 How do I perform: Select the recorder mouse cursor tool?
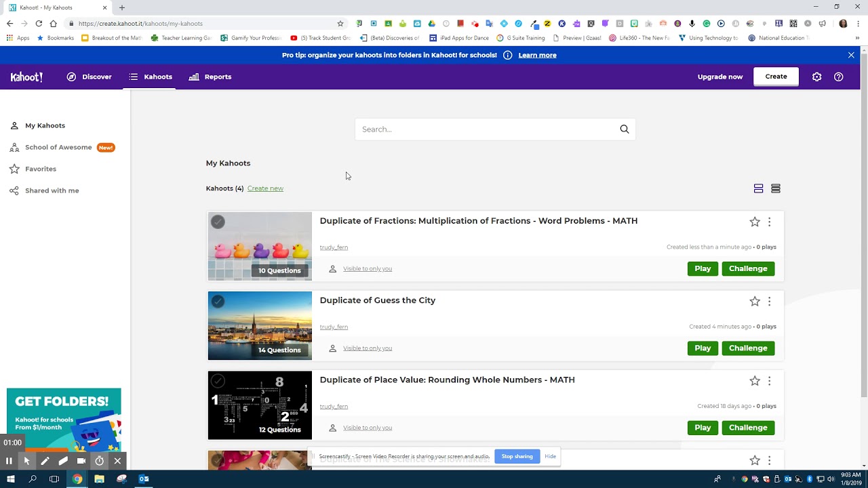pyautogui.click(x=26, y=461)
